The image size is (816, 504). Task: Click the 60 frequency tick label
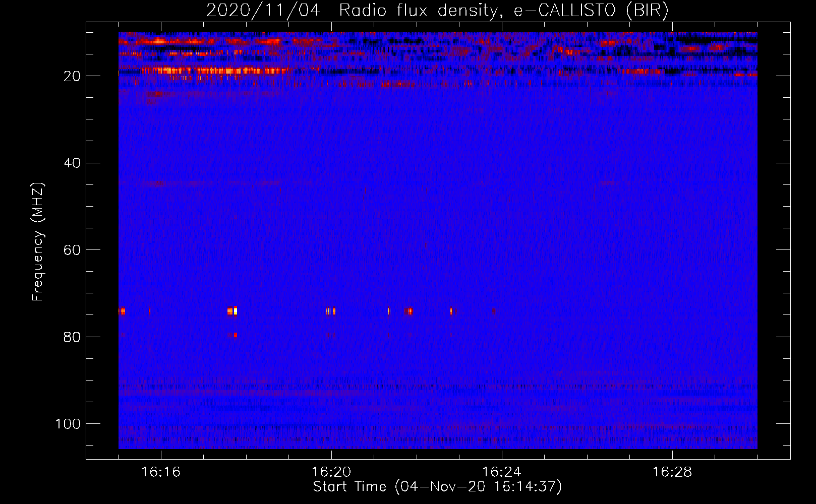(x=72, y=250)
